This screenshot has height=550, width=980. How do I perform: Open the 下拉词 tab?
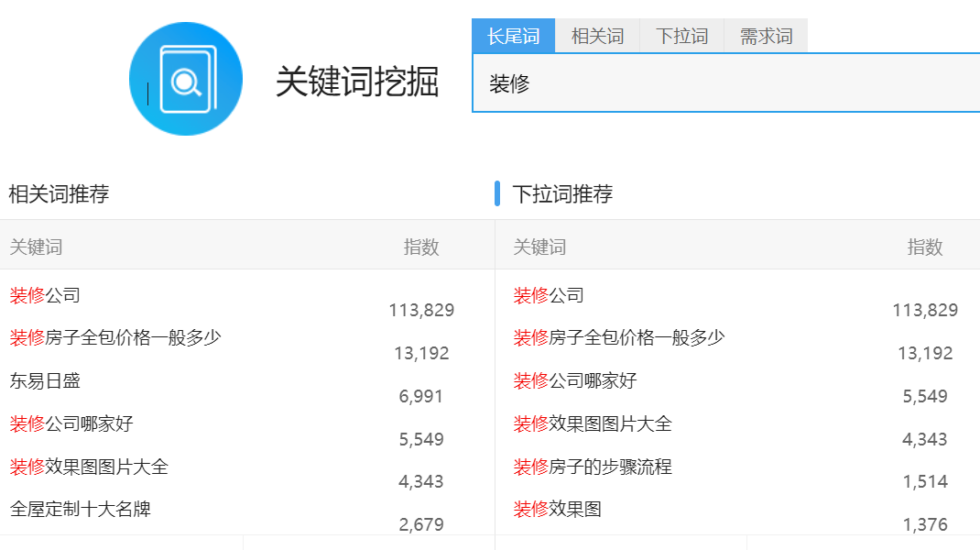point(681,37)
